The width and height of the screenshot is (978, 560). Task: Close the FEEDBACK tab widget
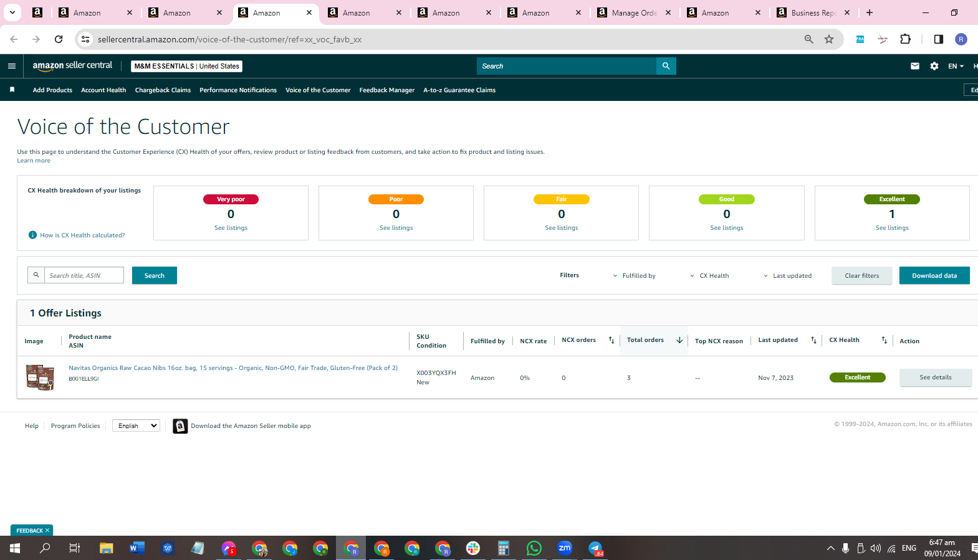pyautogui.click(x=47, y=530)
